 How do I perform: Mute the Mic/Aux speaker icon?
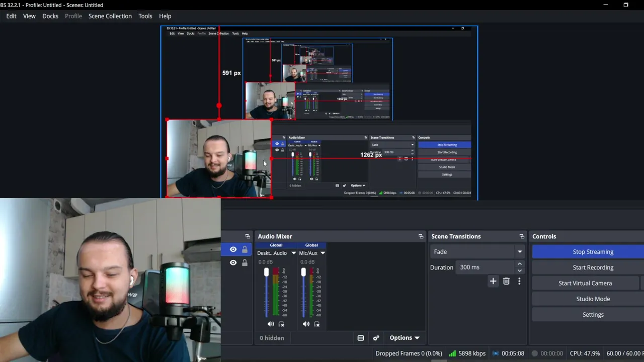[306, 324]
